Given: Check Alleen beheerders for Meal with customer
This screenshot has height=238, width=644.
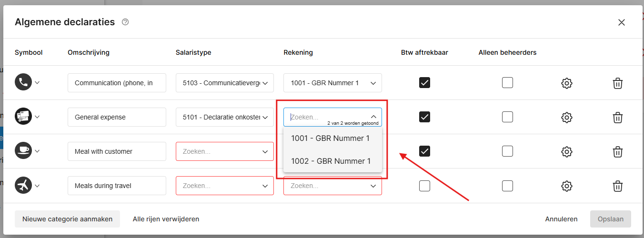Looking at the screenshot, I should 507,151.
